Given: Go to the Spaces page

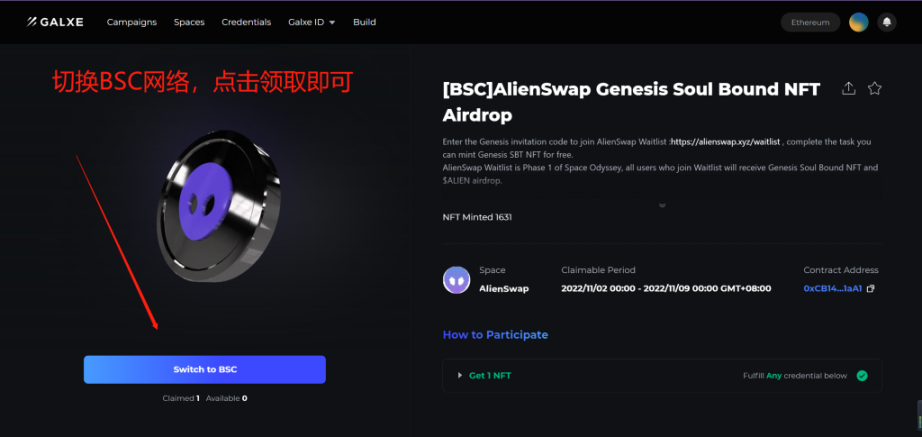Looking at the screenshot, I should coord(189,22).
